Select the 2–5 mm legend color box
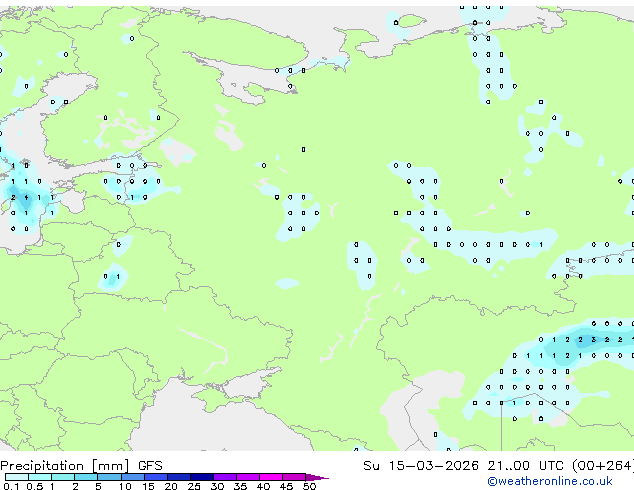Viewport: 634px width, 490px height. click(86, 477)
